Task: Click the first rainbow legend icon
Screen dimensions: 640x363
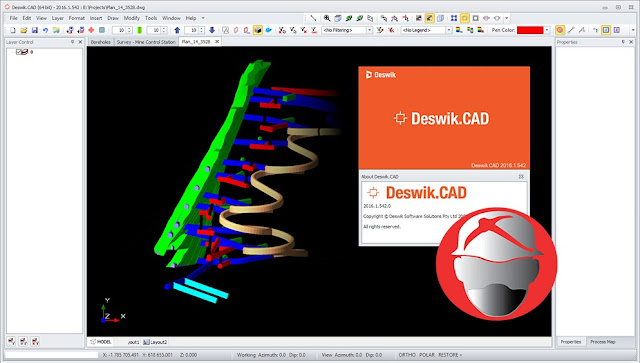Action: point(459,30)
